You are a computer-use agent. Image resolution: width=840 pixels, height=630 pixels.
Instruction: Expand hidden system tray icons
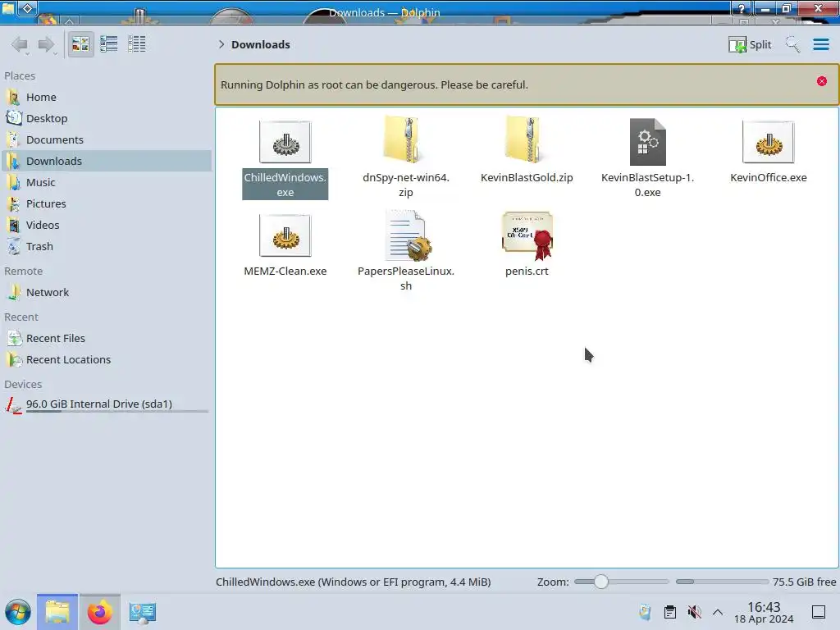[718, 612]
